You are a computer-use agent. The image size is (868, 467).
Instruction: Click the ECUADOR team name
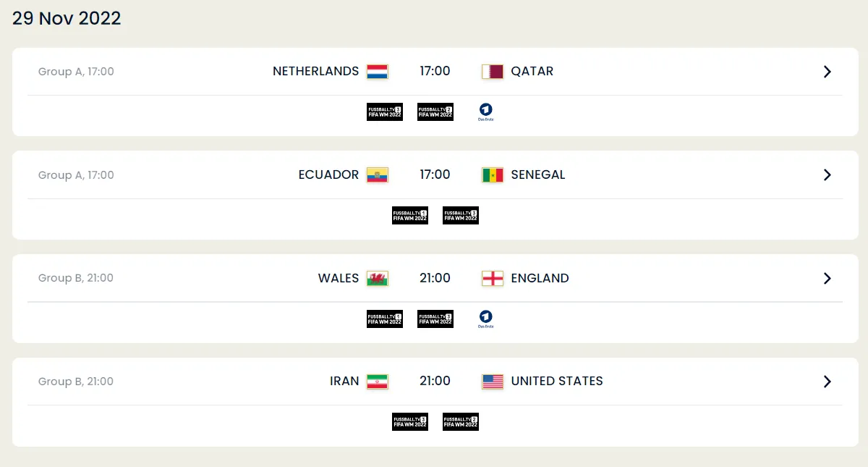point(328,174)
